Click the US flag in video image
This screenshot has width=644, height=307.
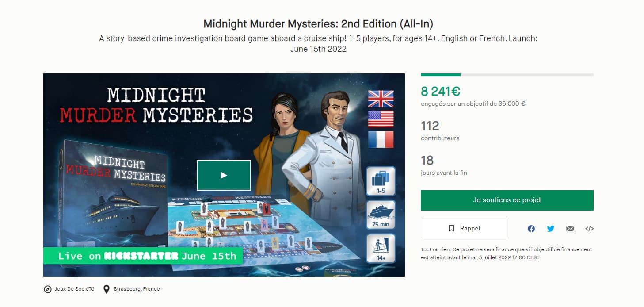381,119
